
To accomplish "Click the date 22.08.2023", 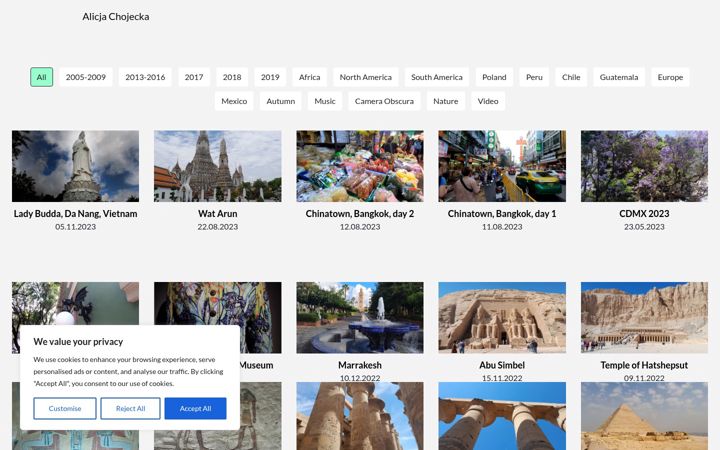I will (x=218, y=227).
